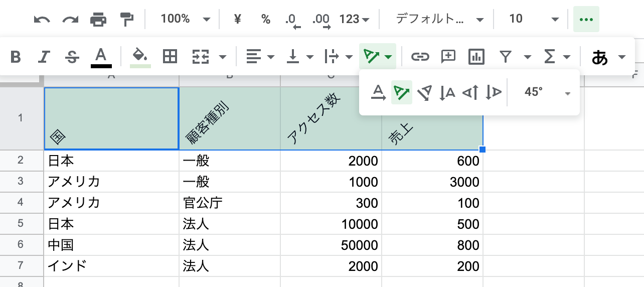Toggle bold formatting
Image resolution: width=644 pixels, height=287 pixels.
point(16,57)
